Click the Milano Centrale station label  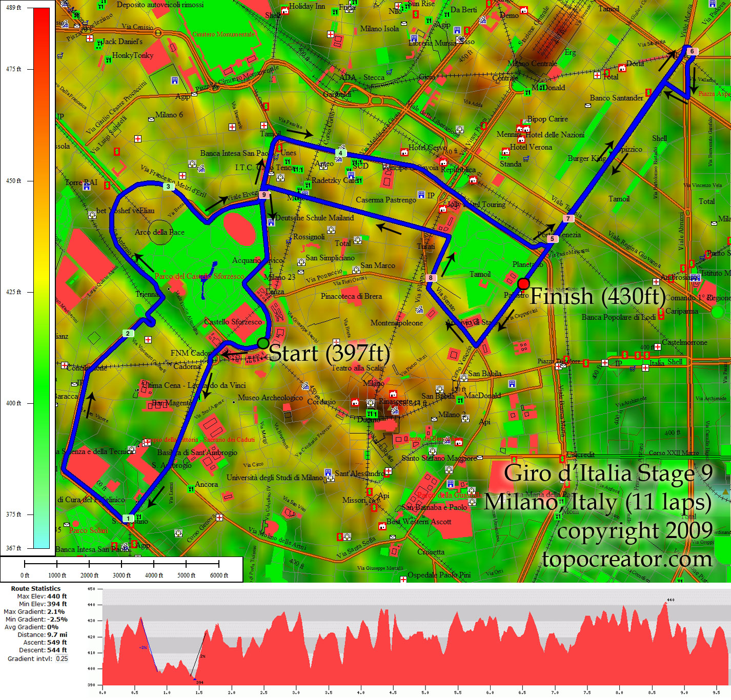[x=532, y=64]
